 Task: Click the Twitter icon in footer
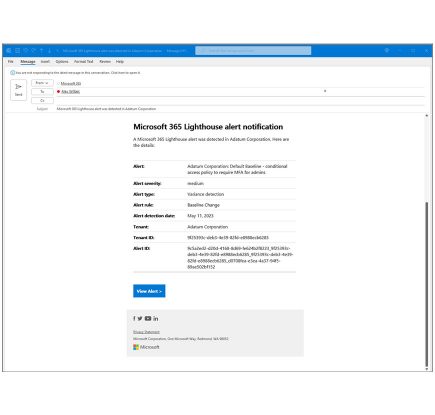tap(140, 318)
